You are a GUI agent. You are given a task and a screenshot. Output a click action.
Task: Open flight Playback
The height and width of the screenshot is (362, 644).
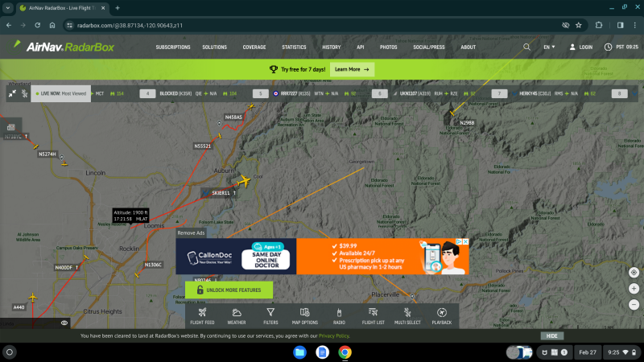point(441,316)
